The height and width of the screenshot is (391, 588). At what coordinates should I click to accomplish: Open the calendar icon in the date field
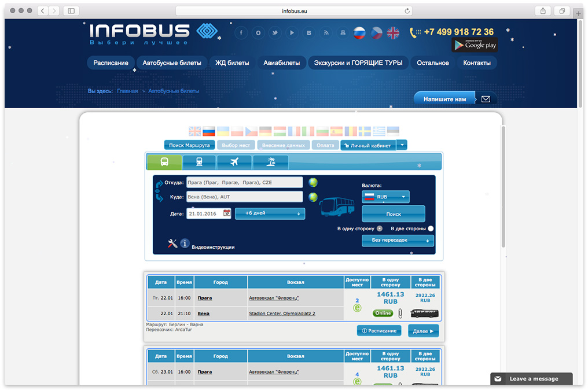[227, 213]
